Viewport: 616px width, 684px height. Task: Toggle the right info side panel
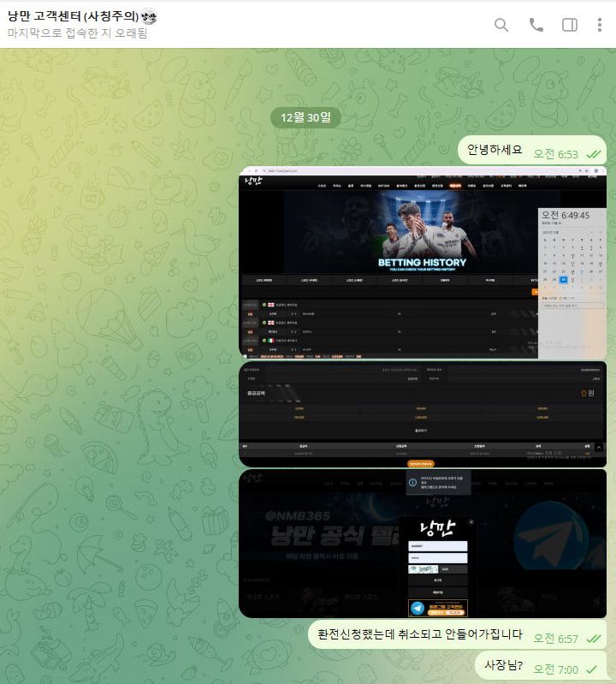pos(570,25)
